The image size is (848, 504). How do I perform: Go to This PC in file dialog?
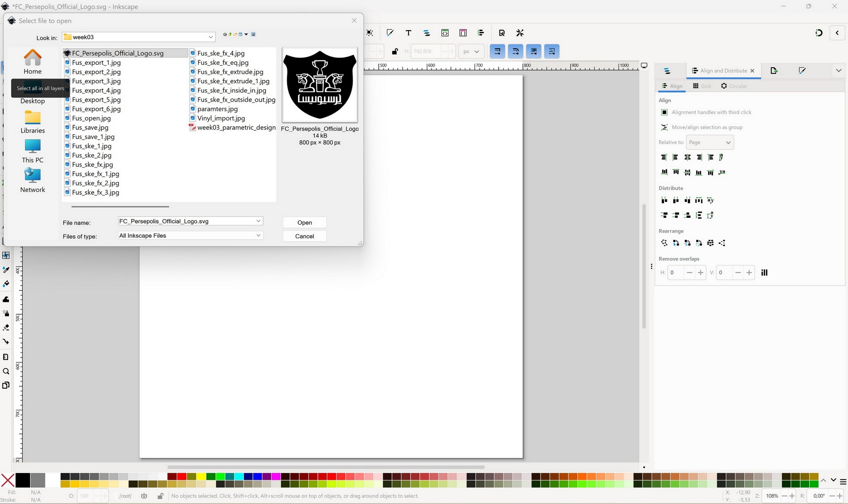[32, 151]
